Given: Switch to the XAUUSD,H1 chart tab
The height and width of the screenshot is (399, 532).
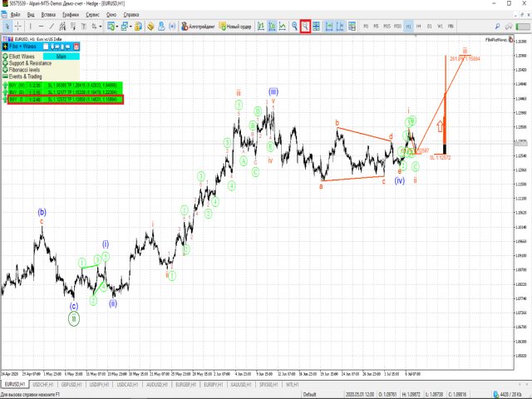Looking at the screenshot, I should pyautogui.click(x=240, y=385).
